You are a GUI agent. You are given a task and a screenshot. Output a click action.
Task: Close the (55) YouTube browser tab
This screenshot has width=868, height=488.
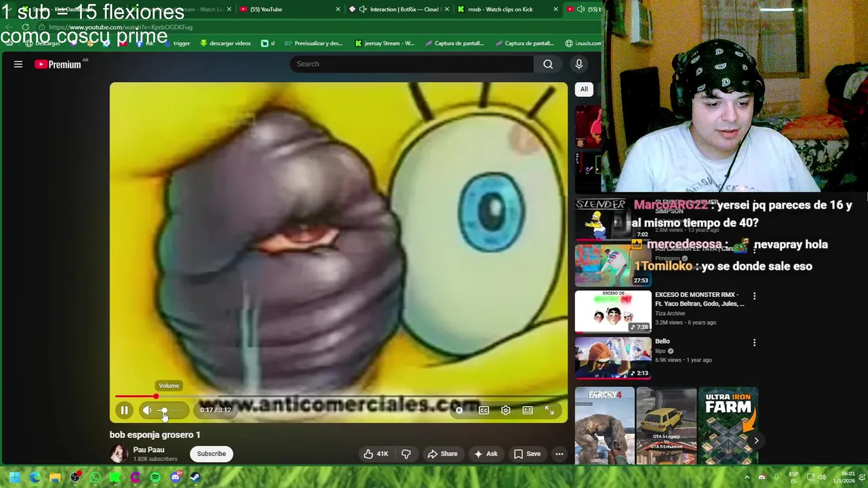pyautogui.click(x=338, y=9)
